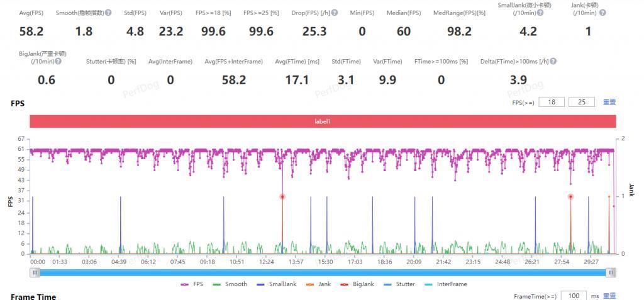Click the help icon next to Smooth

tap(108, 13)
